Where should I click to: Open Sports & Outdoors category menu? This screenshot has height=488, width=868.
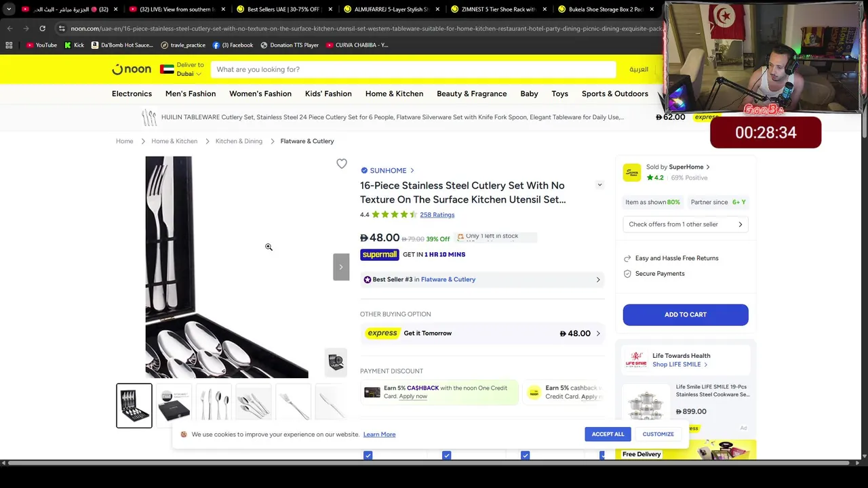pos(615,94)
